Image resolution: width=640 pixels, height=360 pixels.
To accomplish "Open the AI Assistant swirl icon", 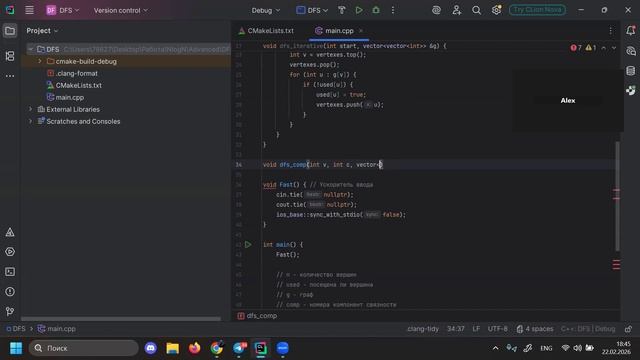I will (x=436, y=10).
